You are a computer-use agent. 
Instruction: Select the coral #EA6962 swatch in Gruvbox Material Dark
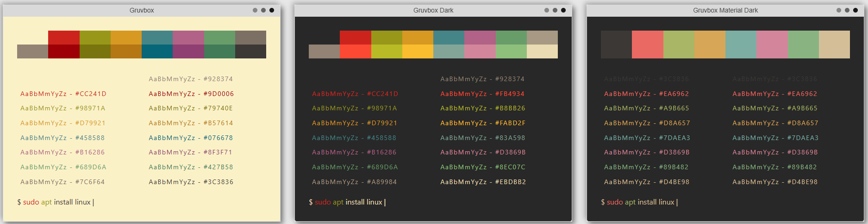648,45
